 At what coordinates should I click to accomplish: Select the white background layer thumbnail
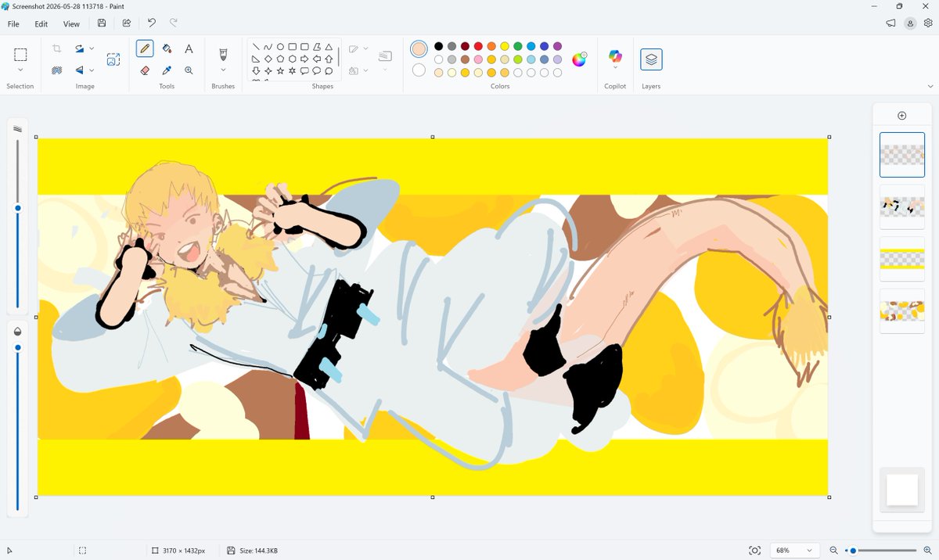tap(901, 490)
